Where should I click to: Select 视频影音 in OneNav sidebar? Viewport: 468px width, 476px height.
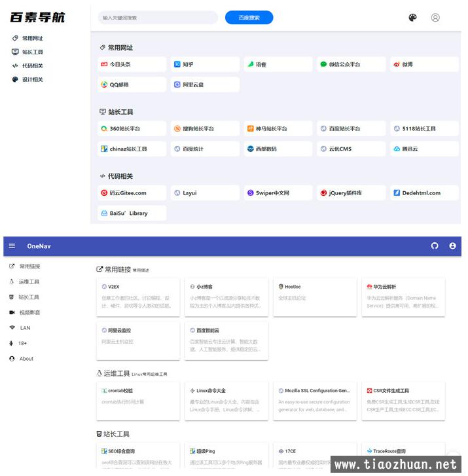click(25, 313)
